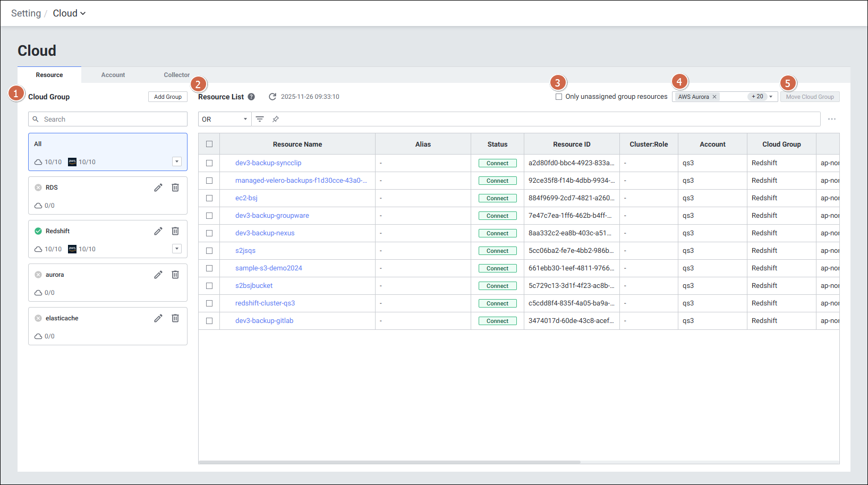Check the select-all checkbox in table header

click(x=209, y=144)
